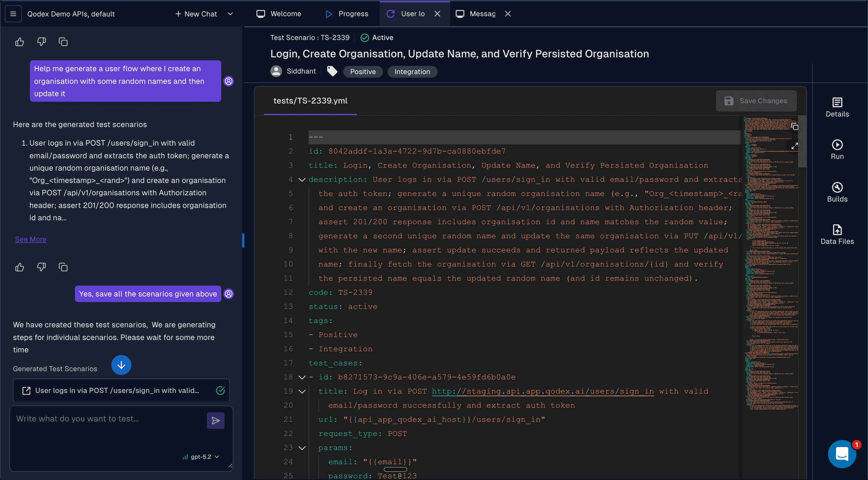Open the support chat widget
The height and width of the screenshot is (480, 868).
842,454
